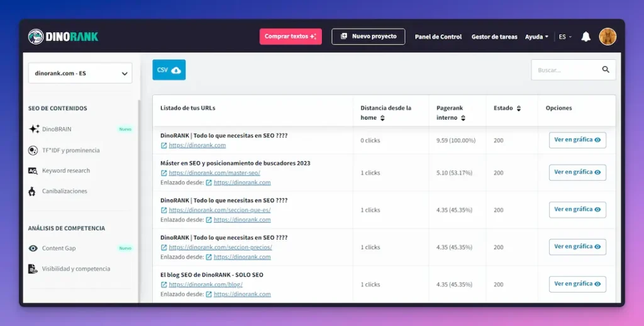This screenshot has width=644, height=326.
Task: Click the DinoRANK logo
Action: pyautogui.click(x=64, y=37)
